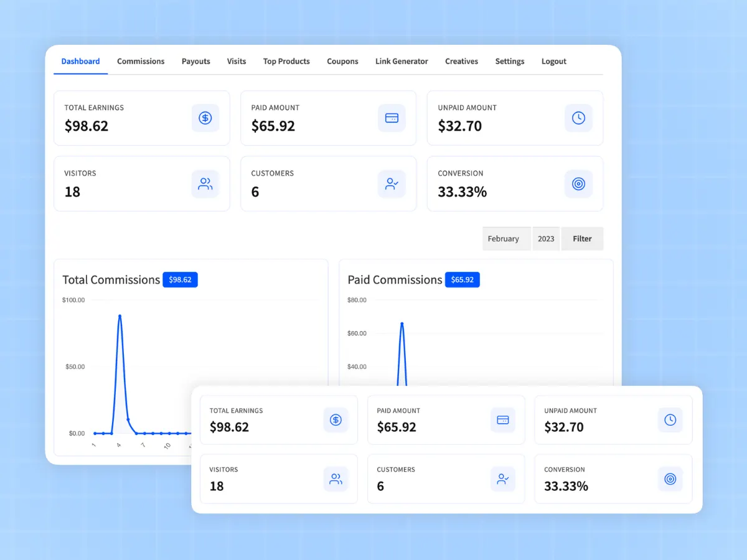Click the clock icon on Unpaid Amount card
The width and height of the screenshot is (747, 560).
tap(578, 118)
